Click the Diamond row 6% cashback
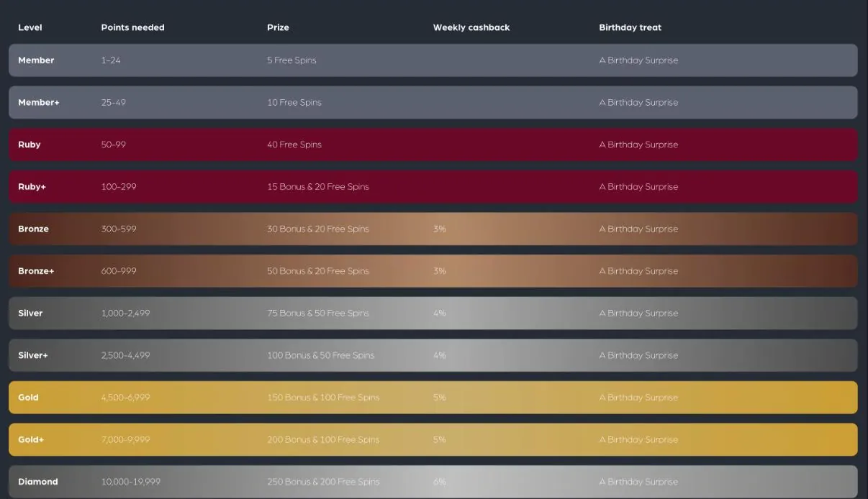 (x=440, y=482)
